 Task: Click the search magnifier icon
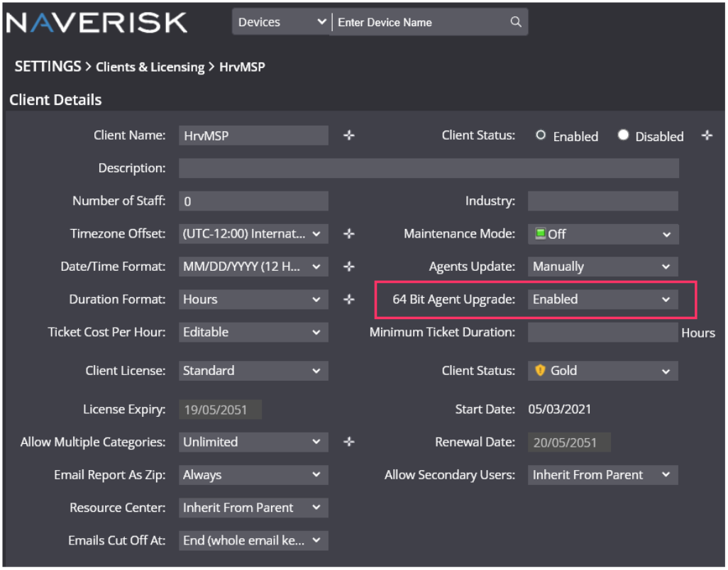[515, 22]
